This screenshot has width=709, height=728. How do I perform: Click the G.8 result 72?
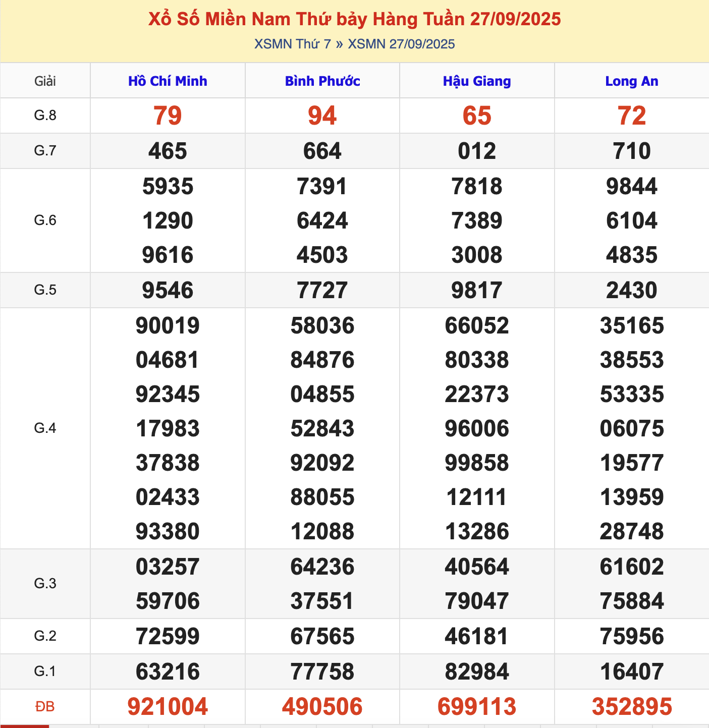click(x=632, y=116)
